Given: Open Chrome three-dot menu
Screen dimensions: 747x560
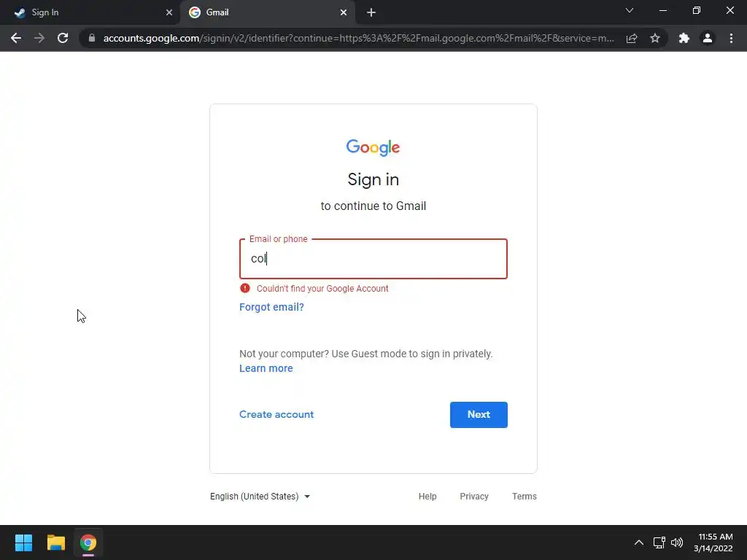Looking at the screenshot, I should coord(731,38).
